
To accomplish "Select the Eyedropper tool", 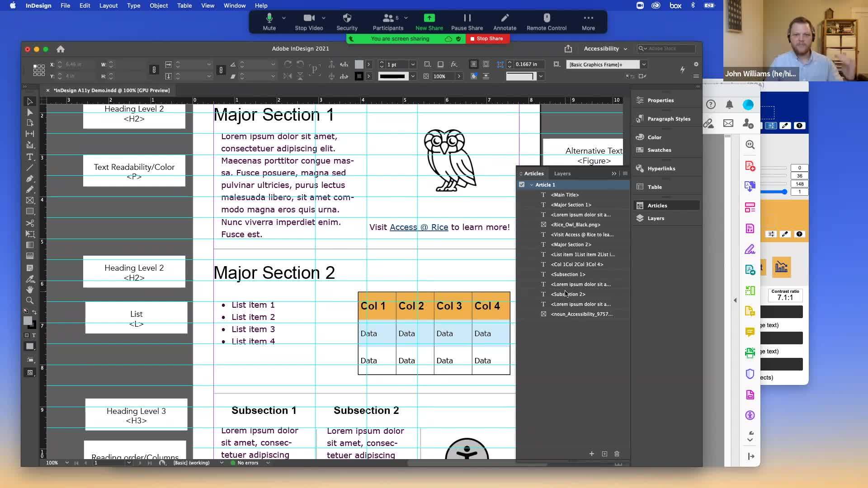I will [30, 279].
